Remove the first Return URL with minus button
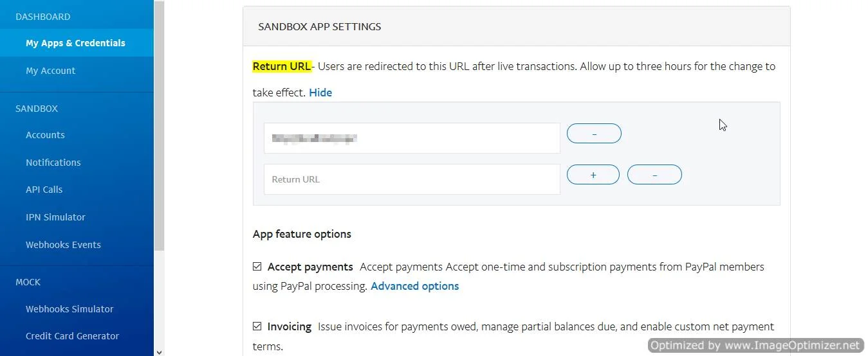 point(594,134)
